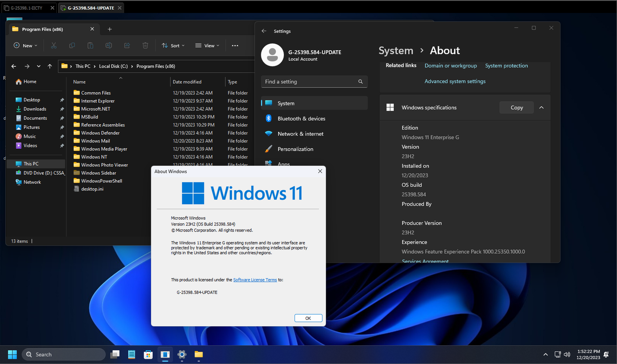The width and height of the screenshot is (617, 364).
Task: Open Recent locations dropdown in Explorer
Action: (39, 66)
